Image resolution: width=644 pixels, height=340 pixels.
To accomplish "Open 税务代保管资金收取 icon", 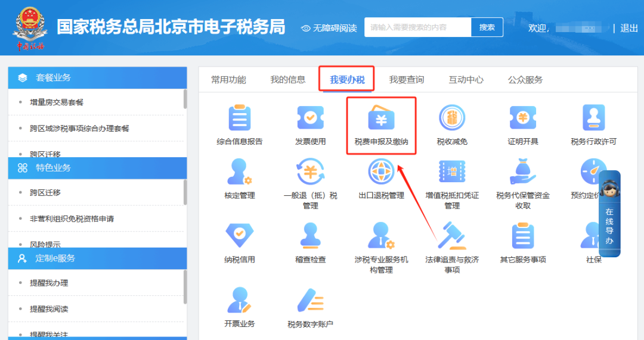I will point(522,172).
